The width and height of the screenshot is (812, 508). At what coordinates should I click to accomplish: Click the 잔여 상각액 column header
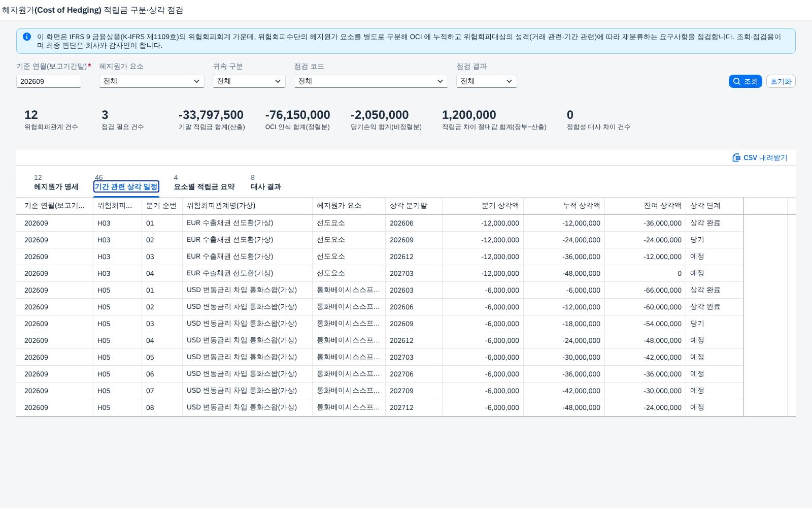(x=646, y=206)
